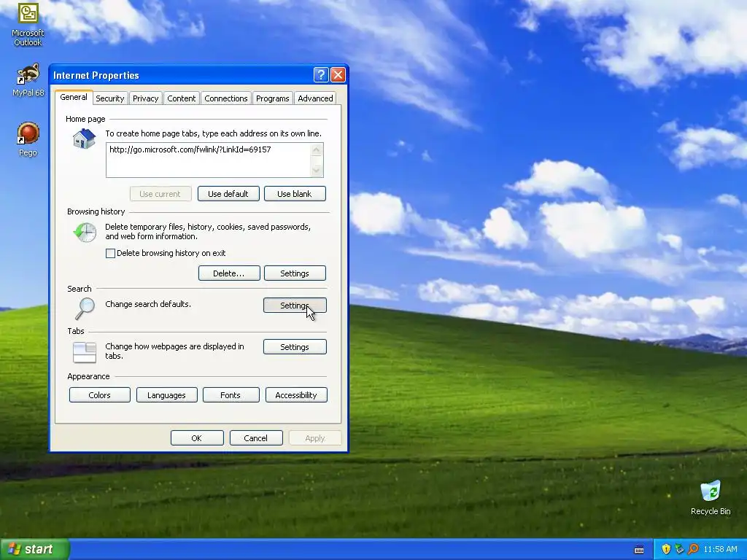
Task: Switch to the Advanced tab
Action: click(315, 98)
